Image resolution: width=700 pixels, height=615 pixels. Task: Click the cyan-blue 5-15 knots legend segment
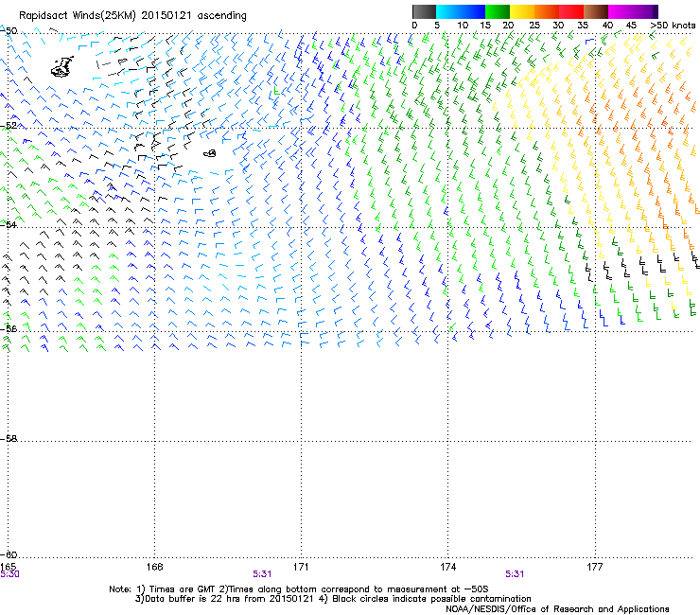(x=461, y=11)
